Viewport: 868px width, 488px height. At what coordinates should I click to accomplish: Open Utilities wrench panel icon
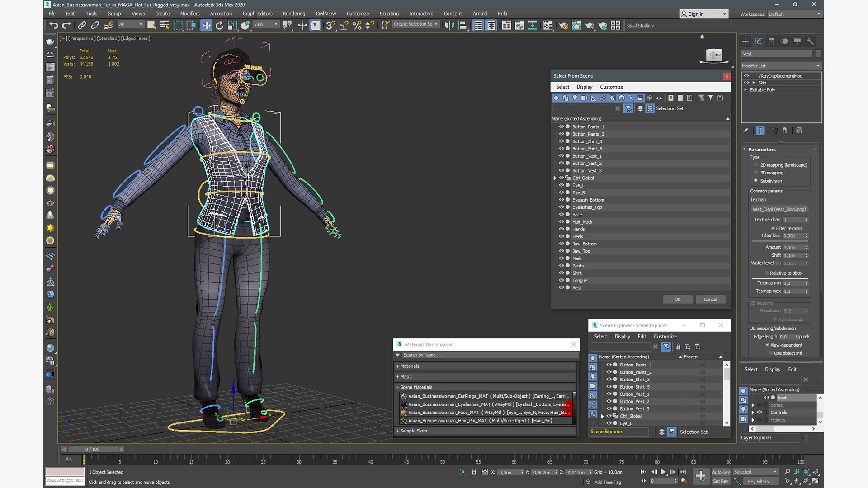click(x=810, y=41)
